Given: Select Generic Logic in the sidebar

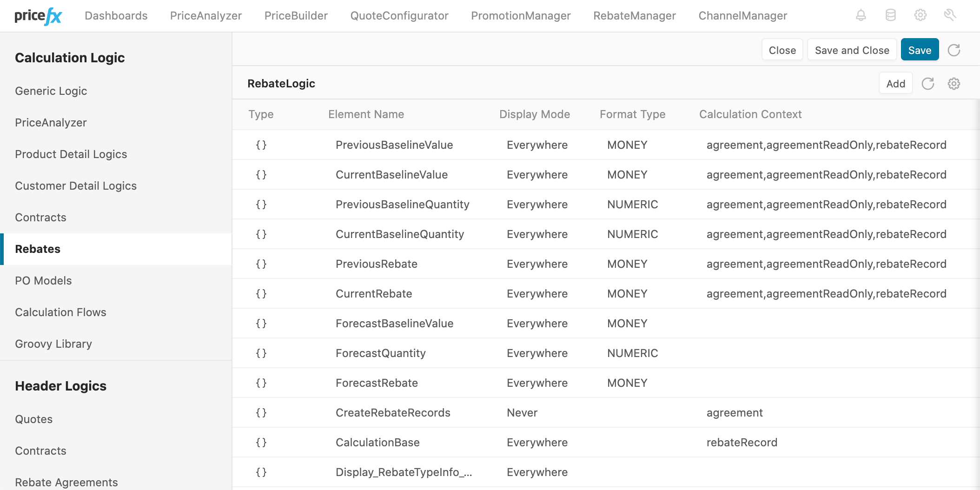Looking at the screenshot, I should [x=51, y=91].
